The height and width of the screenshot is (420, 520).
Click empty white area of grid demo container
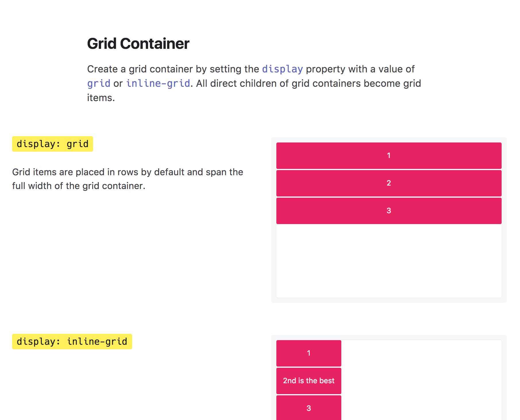point(389,261)
